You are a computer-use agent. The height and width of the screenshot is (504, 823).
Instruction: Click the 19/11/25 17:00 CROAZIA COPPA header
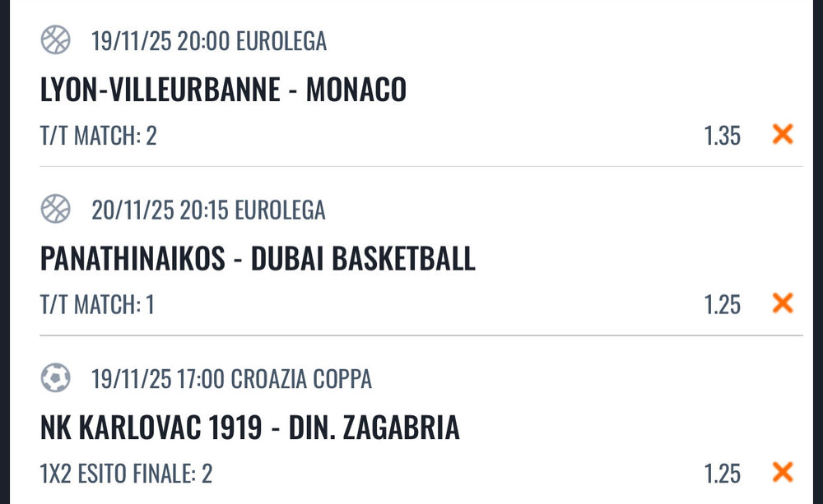click(231, 379)
